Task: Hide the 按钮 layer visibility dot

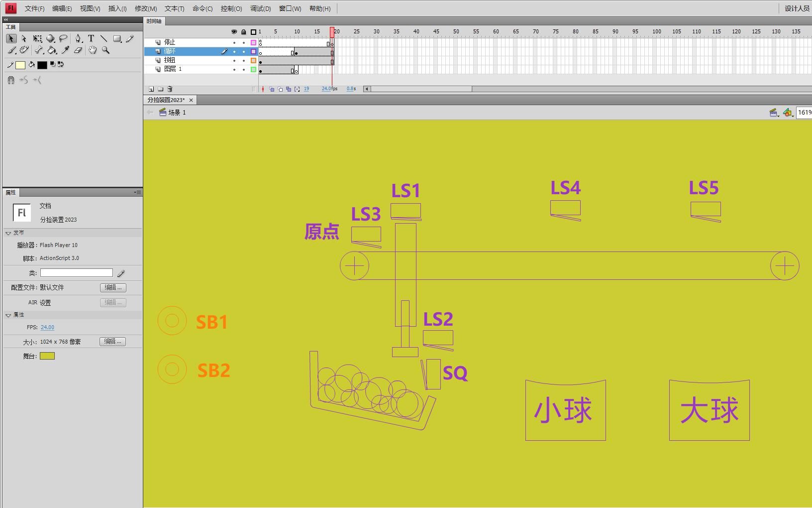Action: pos(233,60)
